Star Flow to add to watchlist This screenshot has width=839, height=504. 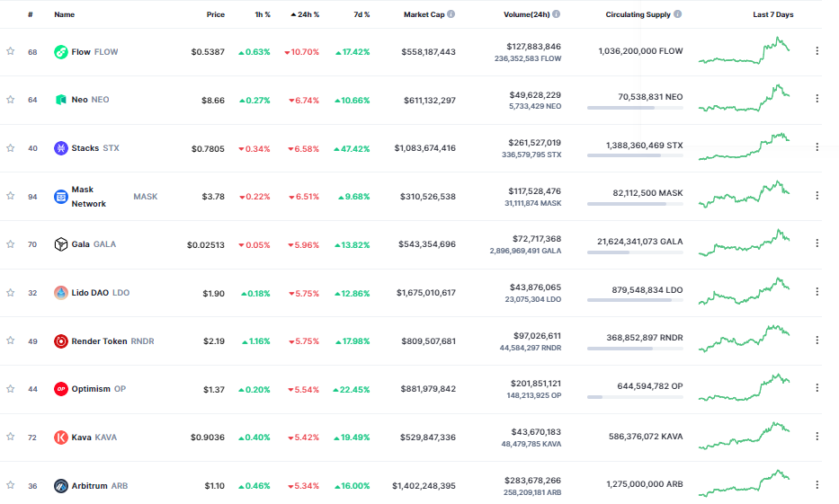tap(10, 51)
